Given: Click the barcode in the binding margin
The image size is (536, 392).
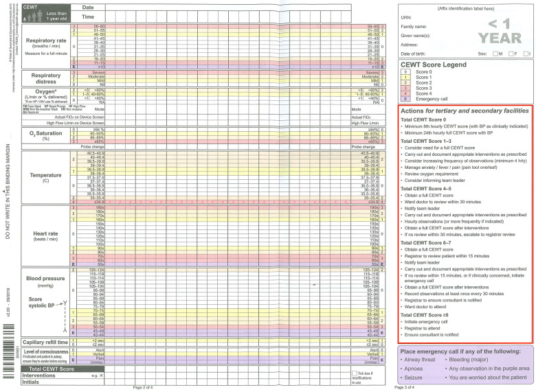Looking at the screenshot, I should click(9, 351).
